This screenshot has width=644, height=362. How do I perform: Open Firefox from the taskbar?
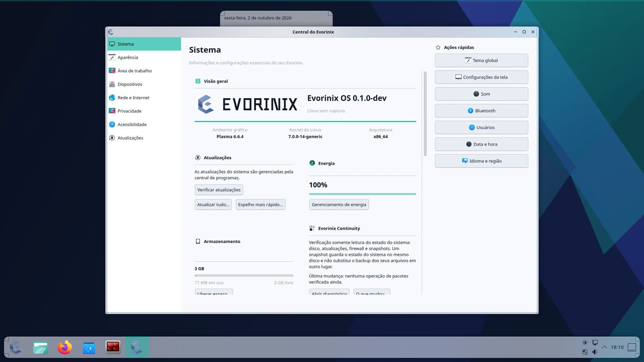coord(64,347)
